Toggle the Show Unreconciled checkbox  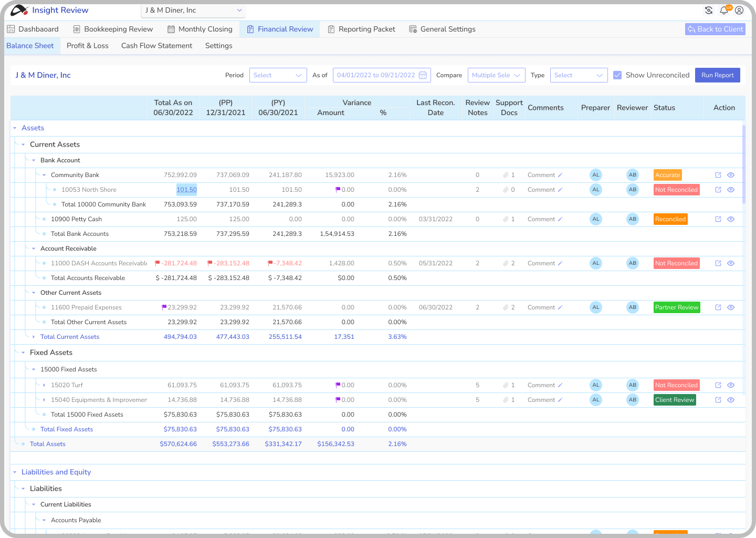(617, 75)
